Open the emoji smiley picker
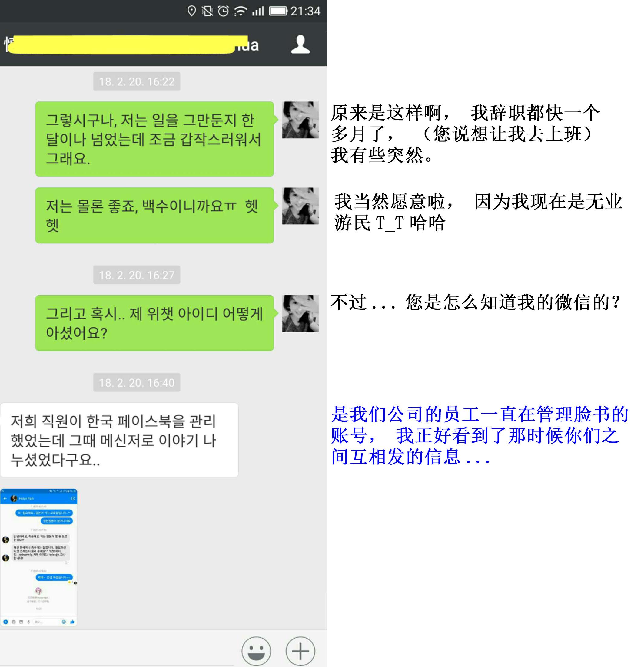Viewport: 644px width, 667px height. pos(256,651)
